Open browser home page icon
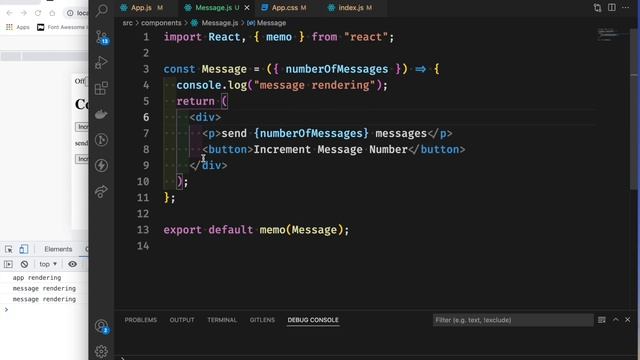640x360 pixels. [x=52, y=13]
